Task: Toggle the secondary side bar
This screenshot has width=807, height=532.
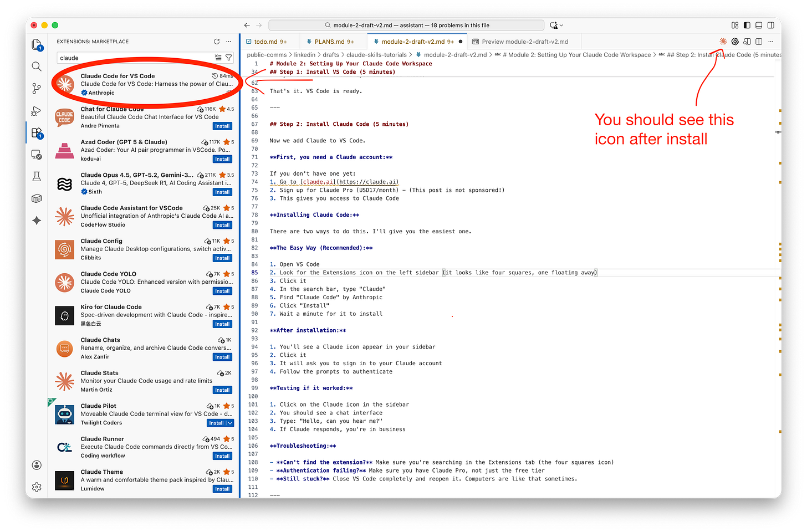Action: click(x=770, y=25)
